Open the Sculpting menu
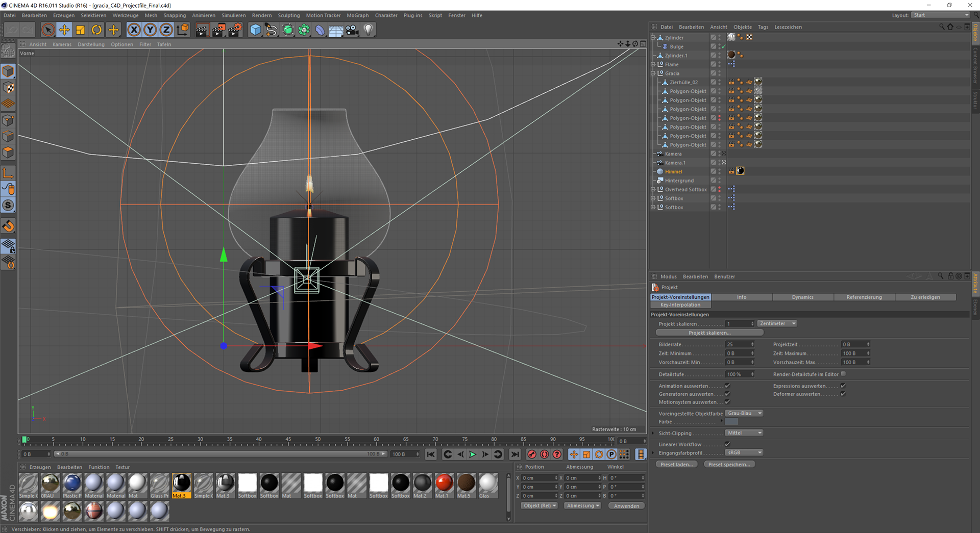Image resolution: width=980 pixels, height=533 pixels. tap(288, 15)
